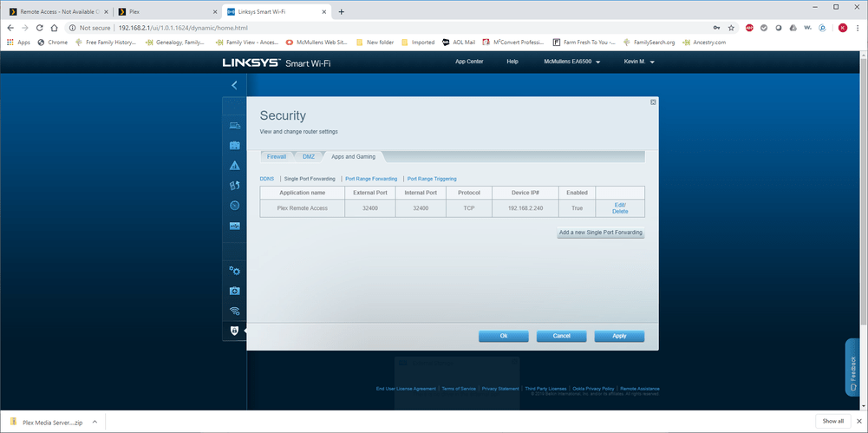
Task: Click the Apply button
Action: tap(619, 336)
